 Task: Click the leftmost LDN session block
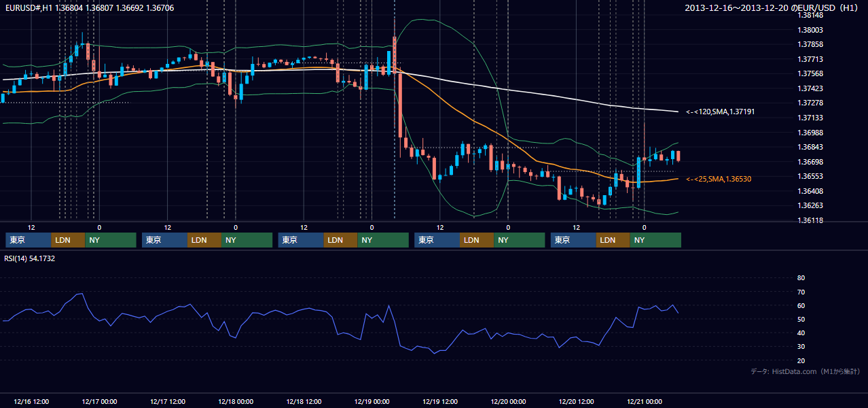pos(68,240)
